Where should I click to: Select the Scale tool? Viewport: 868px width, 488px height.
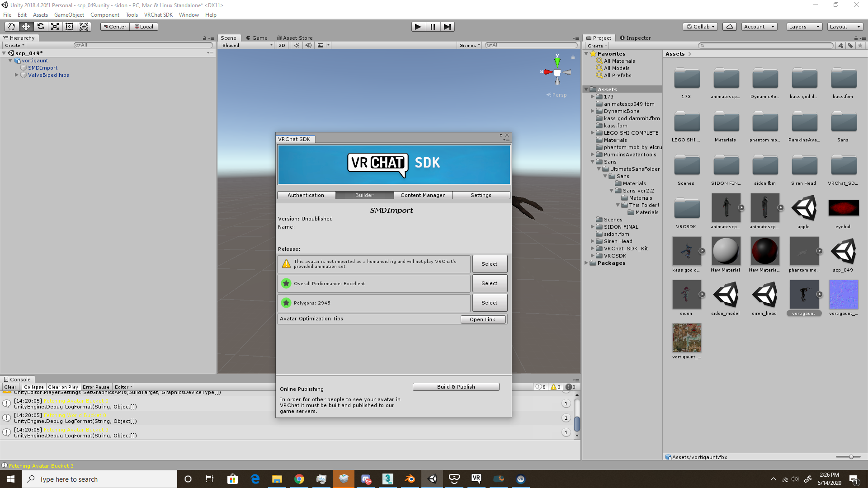[55, 27]
